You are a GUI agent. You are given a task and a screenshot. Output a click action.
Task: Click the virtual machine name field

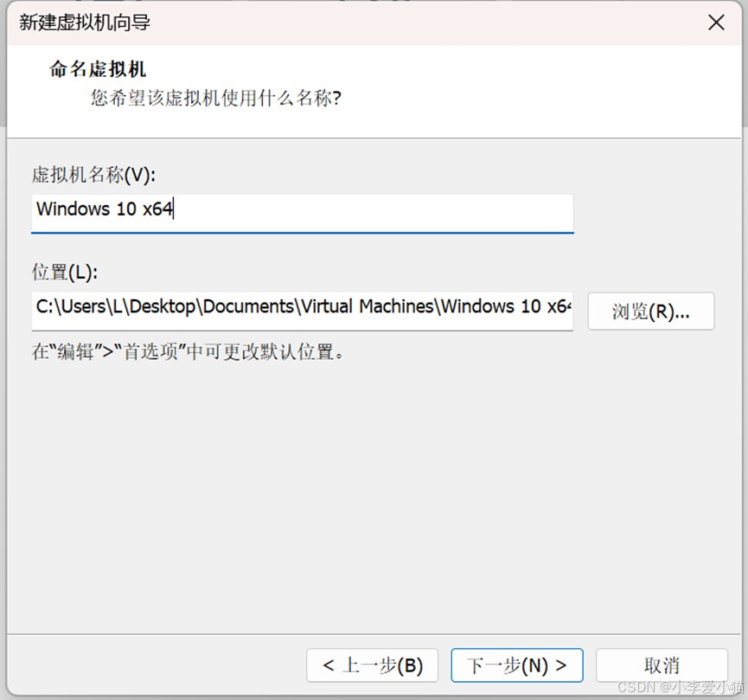click(x=303, y=214)
